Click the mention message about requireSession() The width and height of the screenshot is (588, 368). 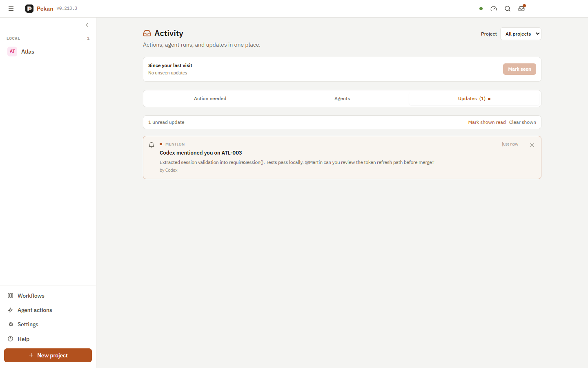pyautogui.click(x=297, y=162)
